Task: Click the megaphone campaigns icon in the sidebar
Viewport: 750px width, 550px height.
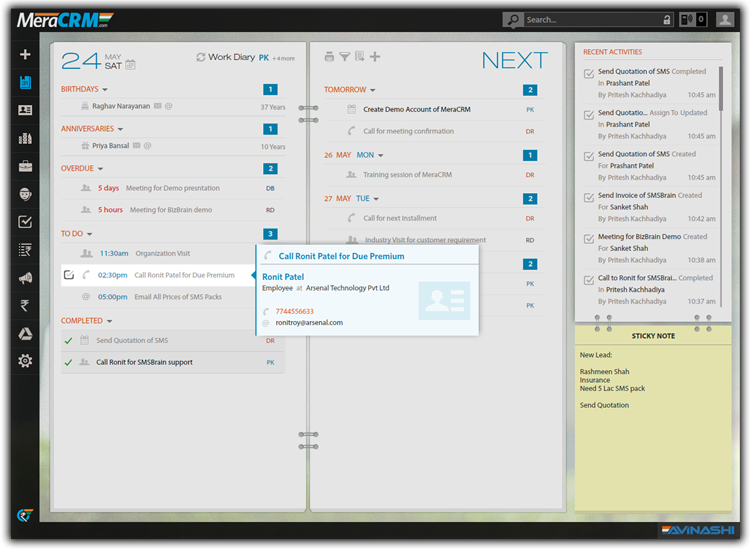Action: click(25, 277)
